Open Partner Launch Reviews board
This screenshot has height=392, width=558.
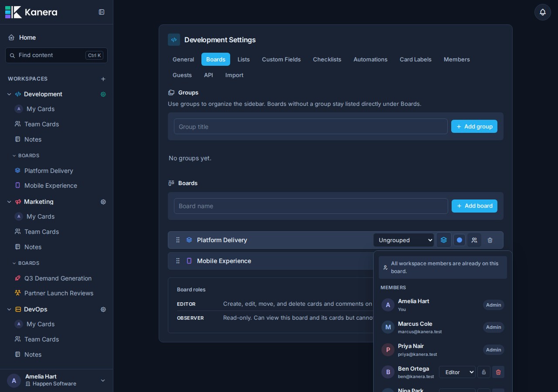tap(59, 293)
